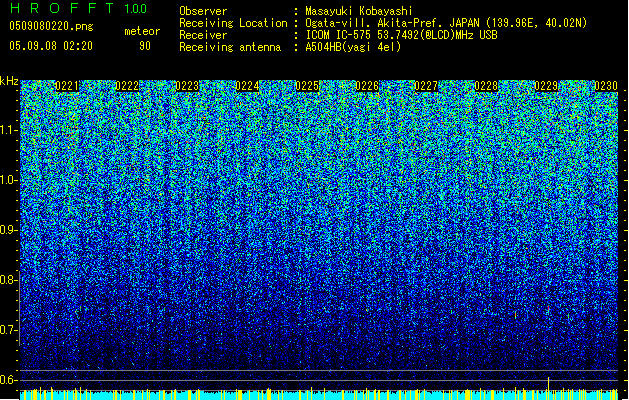Click the date stamp 05.09.08 02:20
This screenshot has width=629, height=400.
coord(51,46)
